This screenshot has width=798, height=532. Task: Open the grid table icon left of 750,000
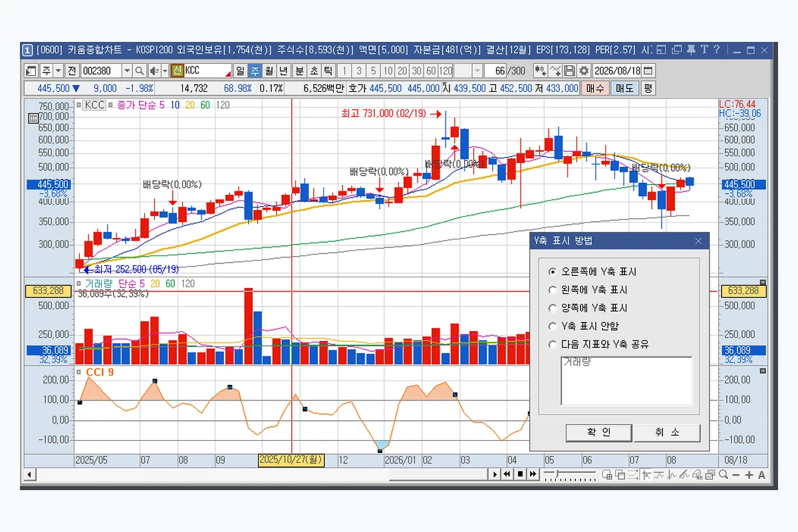pos(33,118)
